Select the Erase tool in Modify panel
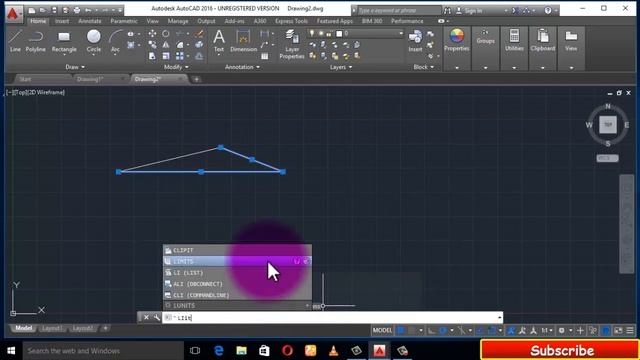 [x=199, y=33]
